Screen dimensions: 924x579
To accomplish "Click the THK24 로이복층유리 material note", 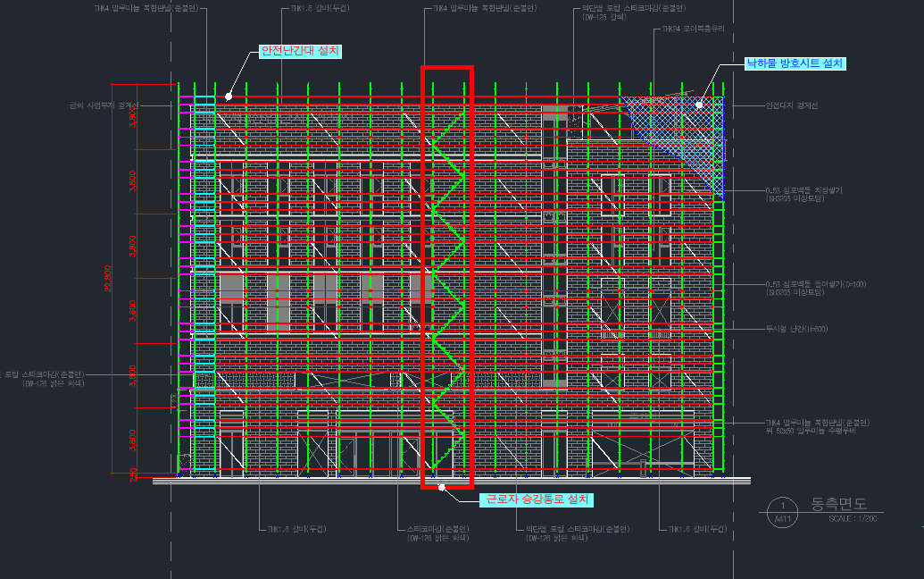I will pyautogui.click(x=693, y=29).
